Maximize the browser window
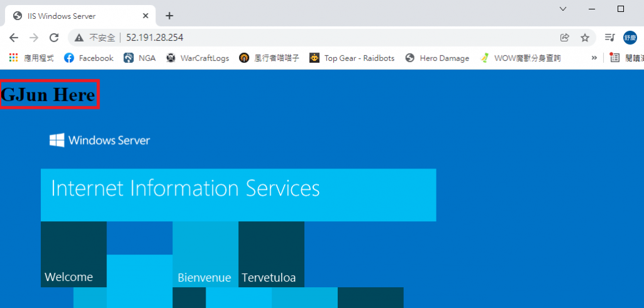This screenshot has height=308, width=644. 621,9
